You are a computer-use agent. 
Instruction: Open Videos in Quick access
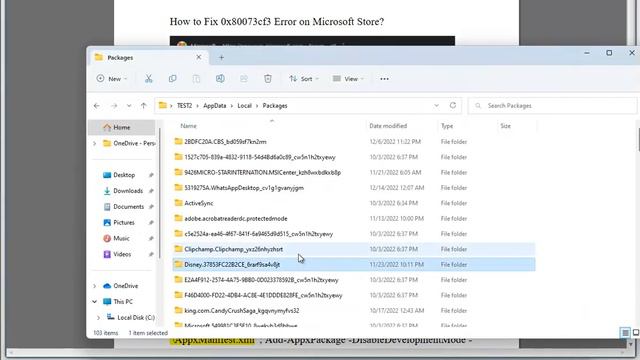(x=122, y=254)
